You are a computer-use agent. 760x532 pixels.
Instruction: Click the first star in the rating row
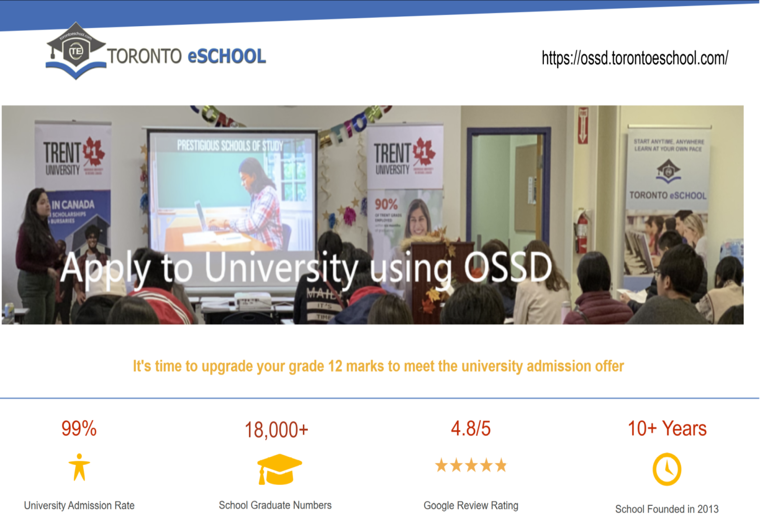(442, 465)
